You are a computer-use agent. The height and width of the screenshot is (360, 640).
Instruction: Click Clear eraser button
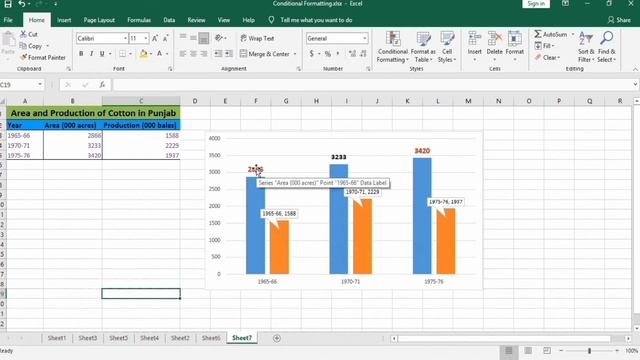tap(547, 58)
